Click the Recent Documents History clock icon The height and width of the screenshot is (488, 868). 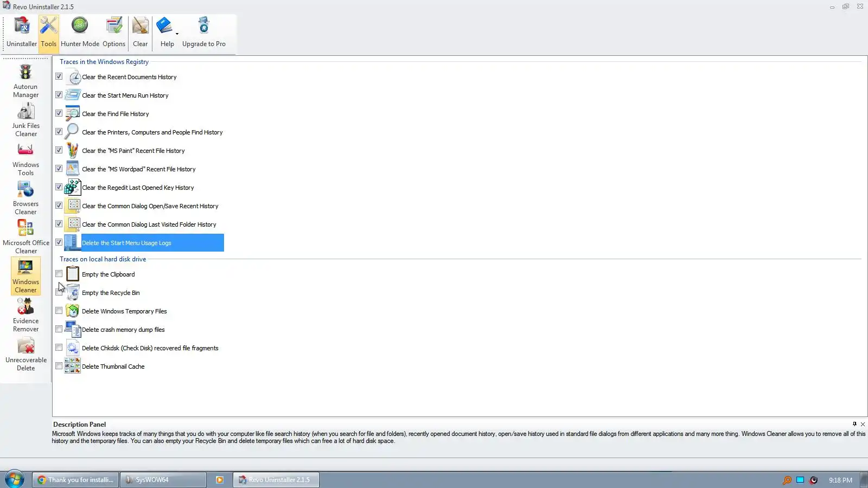point(74,77)
